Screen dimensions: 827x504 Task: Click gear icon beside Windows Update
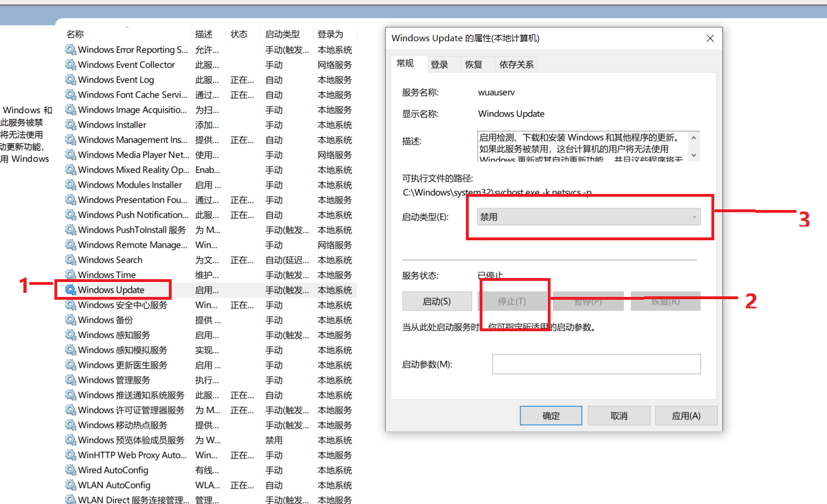(x=70, y=290)
